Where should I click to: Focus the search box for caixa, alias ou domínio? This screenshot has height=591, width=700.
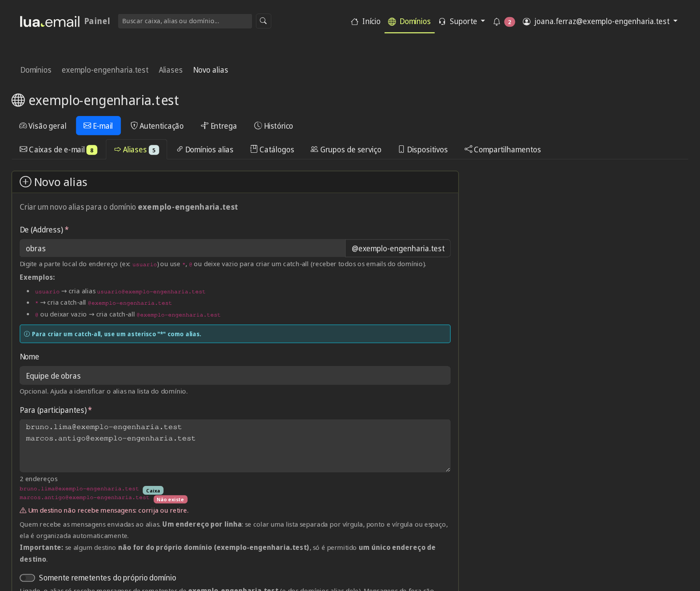click(185, 21)
